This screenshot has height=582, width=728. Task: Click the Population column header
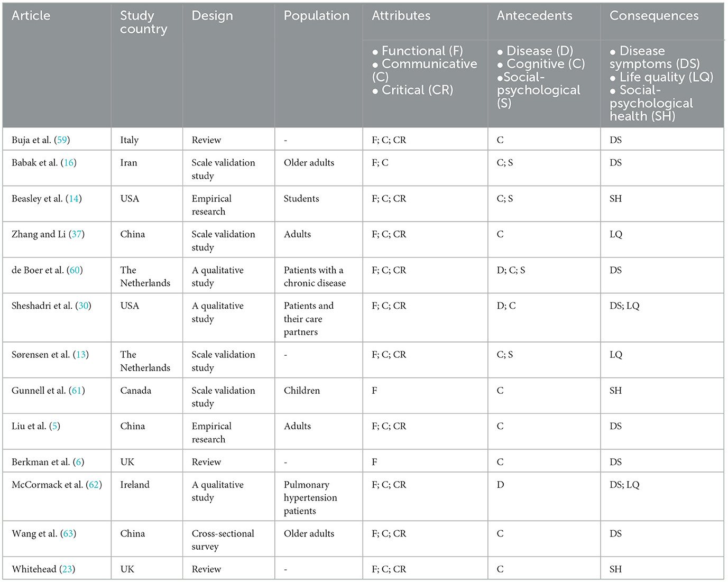pos(316,16)
